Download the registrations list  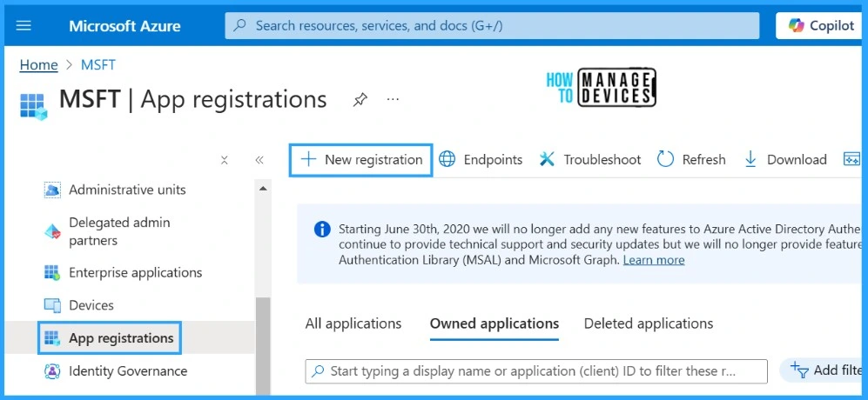pyautogui.click(x=785, y=160)
